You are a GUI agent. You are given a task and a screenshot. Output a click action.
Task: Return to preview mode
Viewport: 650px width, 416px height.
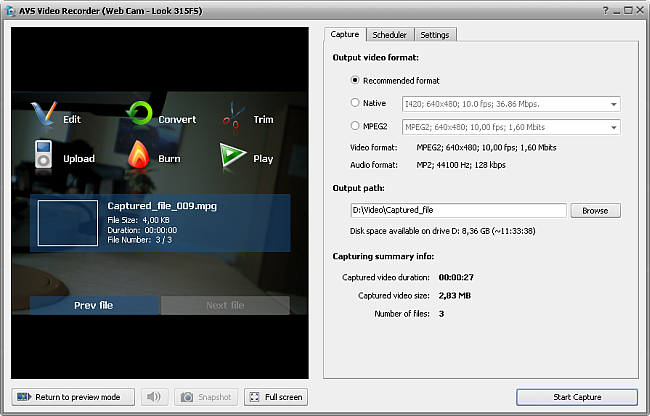click(73, 397)
